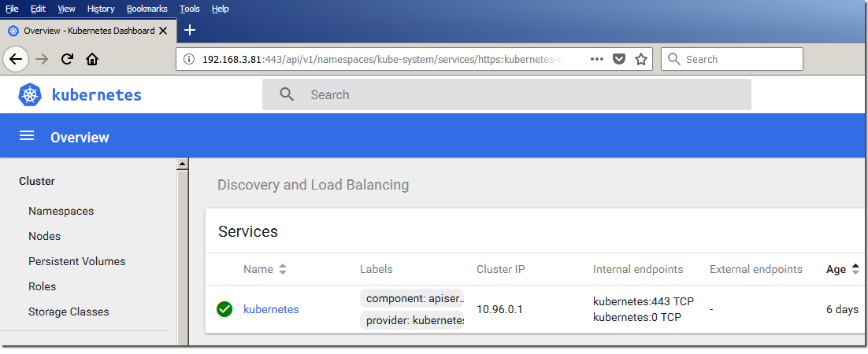Click the Age column header
The height and width of the screenshot is (354, 868).
coord(836,269)
